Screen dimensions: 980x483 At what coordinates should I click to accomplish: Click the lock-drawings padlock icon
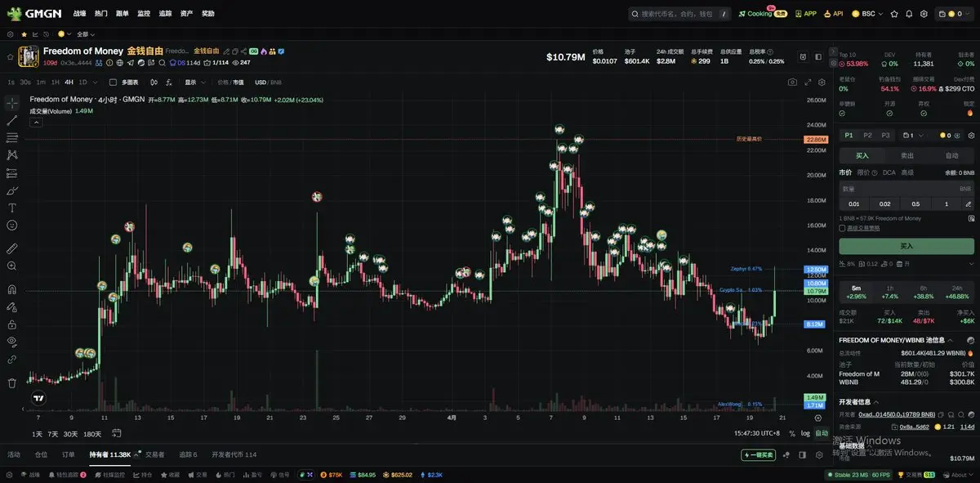12,324
